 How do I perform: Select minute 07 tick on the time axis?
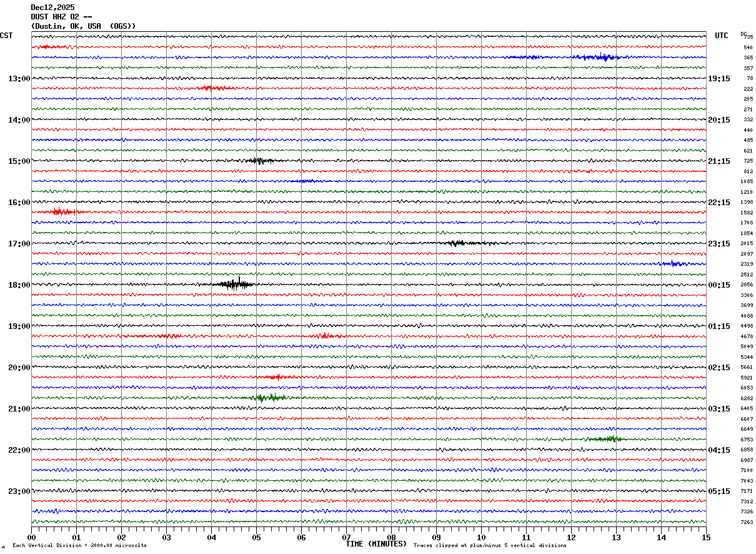[346, 537]
